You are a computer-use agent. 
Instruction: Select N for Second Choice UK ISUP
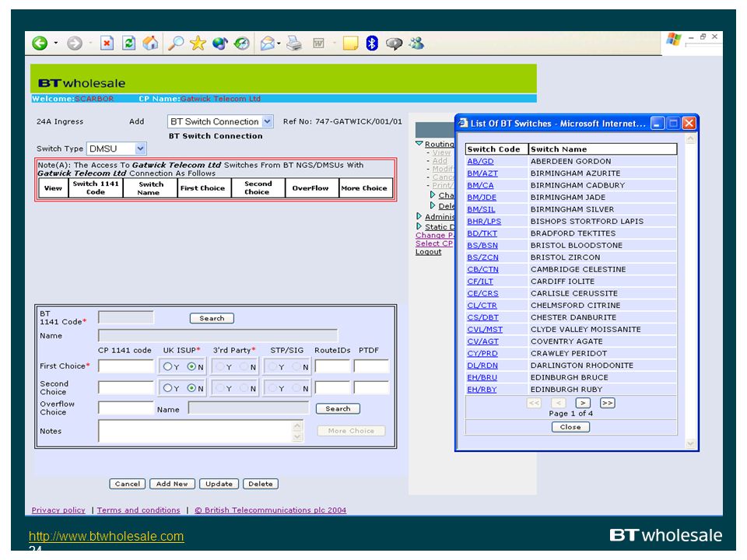point(191,388)
